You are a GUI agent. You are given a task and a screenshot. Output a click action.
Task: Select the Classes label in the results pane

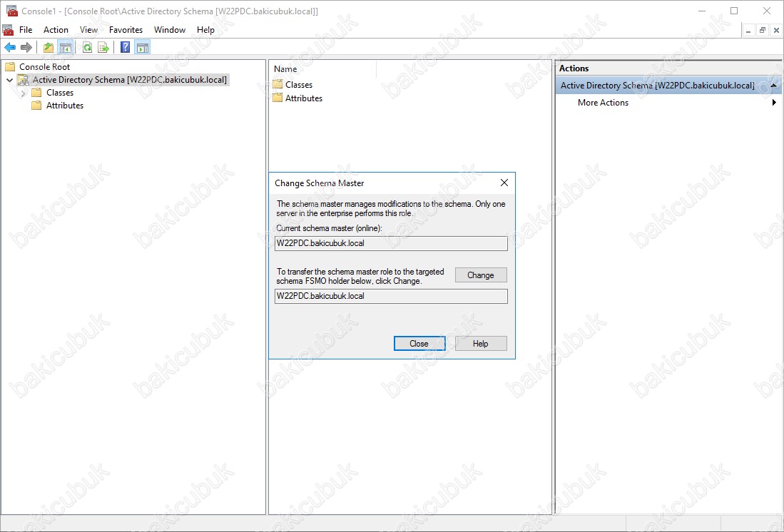click(x=299, y=84)
